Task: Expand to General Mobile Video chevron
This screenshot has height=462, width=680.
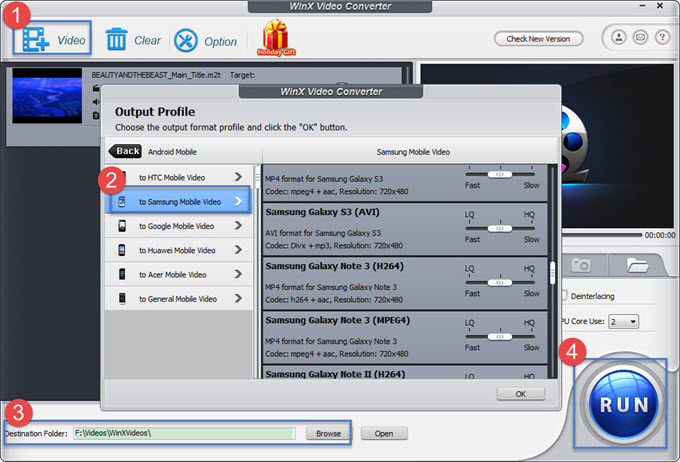Action: 238,298
